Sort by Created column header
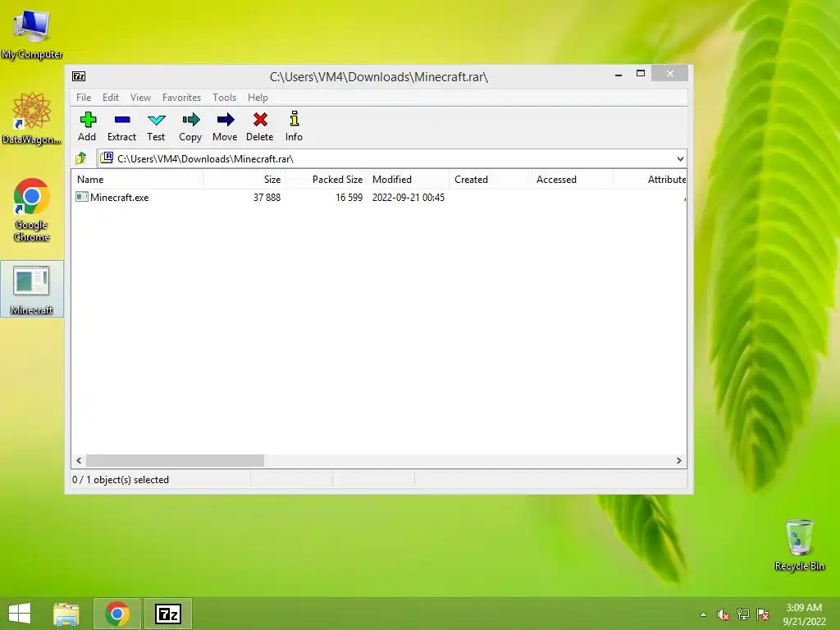Image resolution: width=840 pixels, height=630 pixels. point(491,180)
